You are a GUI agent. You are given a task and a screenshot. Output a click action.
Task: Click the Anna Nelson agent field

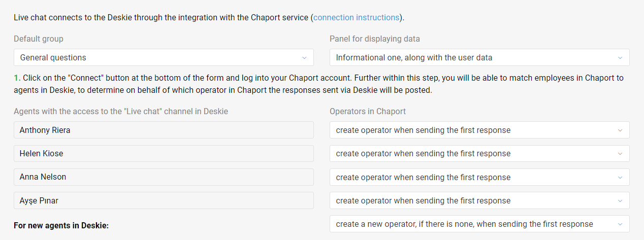coord(164,177)
